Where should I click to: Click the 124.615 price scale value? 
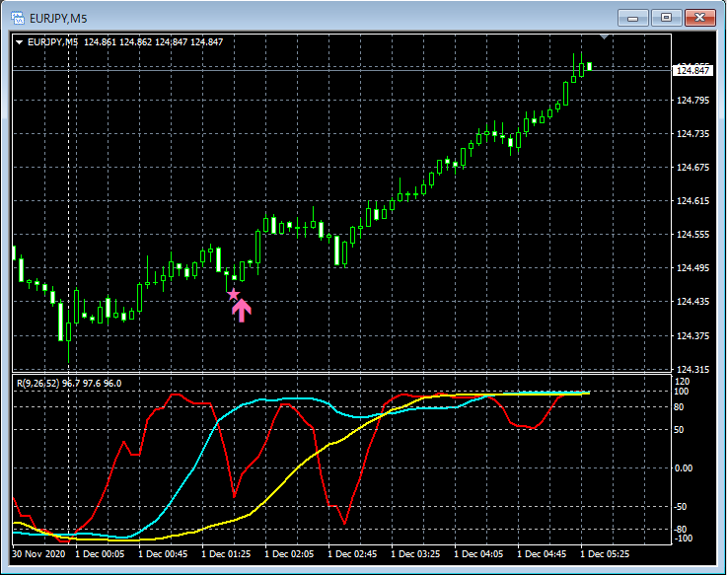click(692, 201)
